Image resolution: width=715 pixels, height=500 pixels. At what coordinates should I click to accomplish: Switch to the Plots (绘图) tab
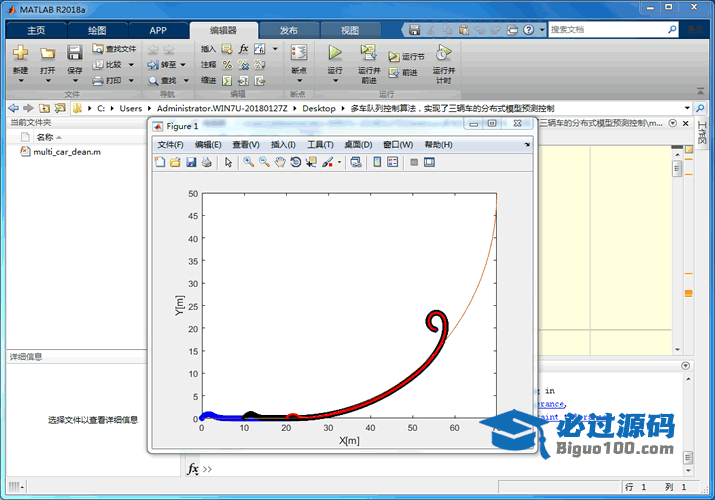(97, 30)
